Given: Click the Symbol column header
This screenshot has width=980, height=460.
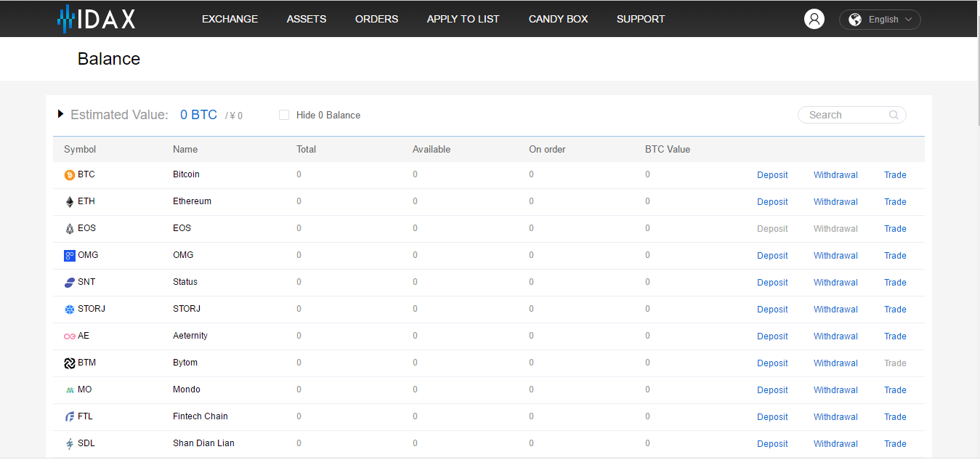Looking at the screenshot, I should (x=80, y=150).
